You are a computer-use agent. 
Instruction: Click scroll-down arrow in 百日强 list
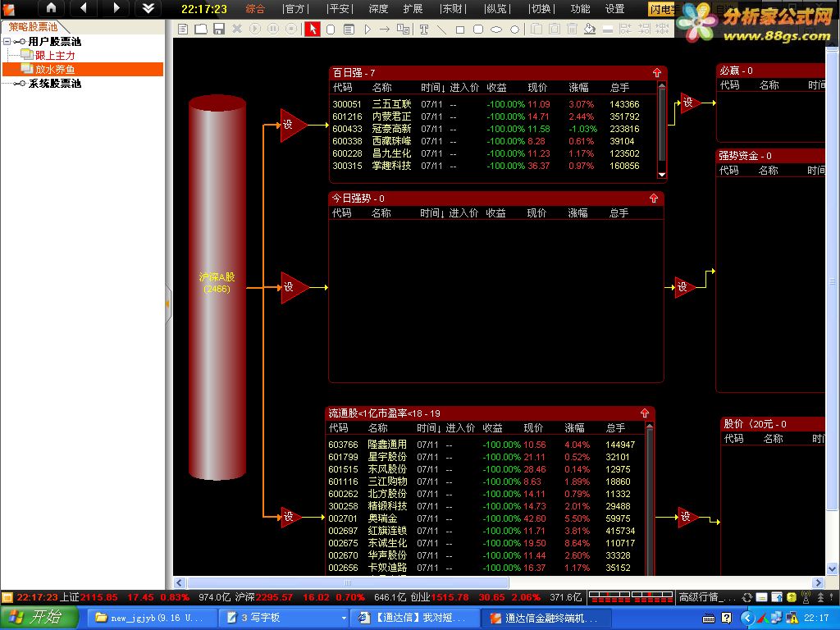(662, 174)
